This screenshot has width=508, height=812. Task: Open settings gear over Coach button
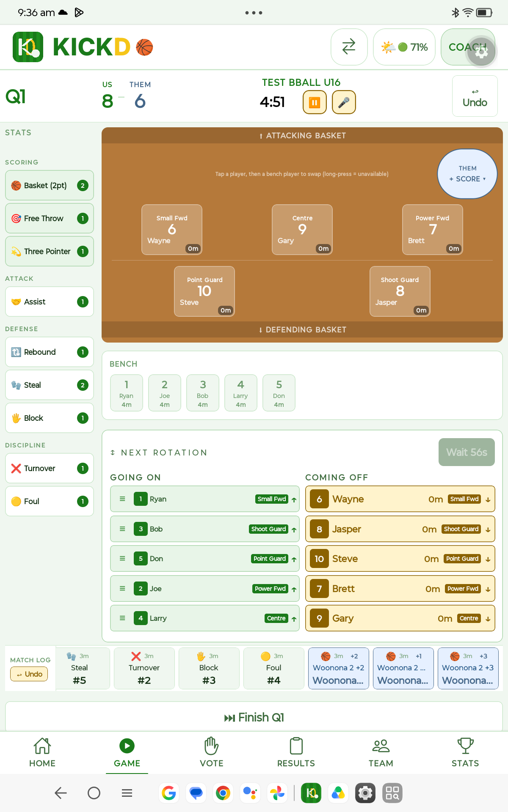(481, 52)
